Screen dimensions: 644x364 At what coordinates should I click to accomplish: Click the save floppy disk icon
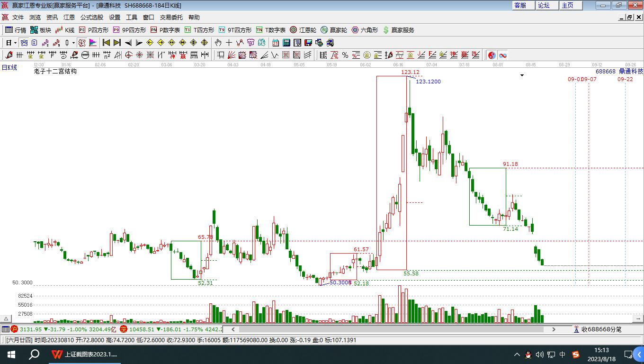(x=308, y=43)
